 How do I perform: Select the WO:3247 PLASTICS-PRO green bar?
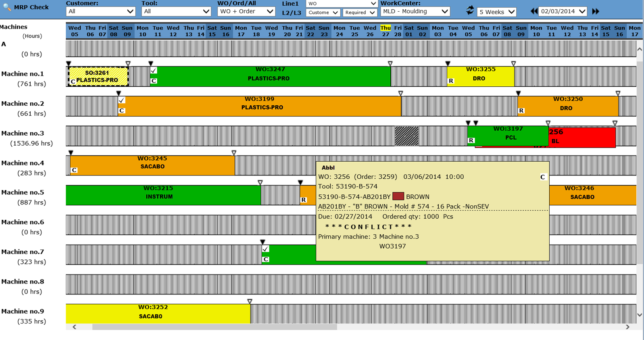(270, 76)
